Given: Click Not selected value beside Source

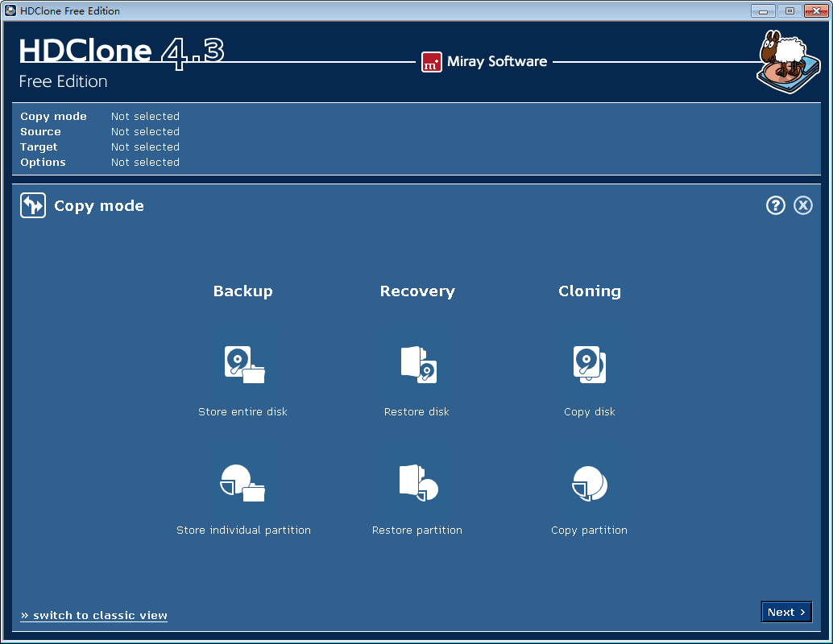Looking at the screenshot, I should pos(145,132).
